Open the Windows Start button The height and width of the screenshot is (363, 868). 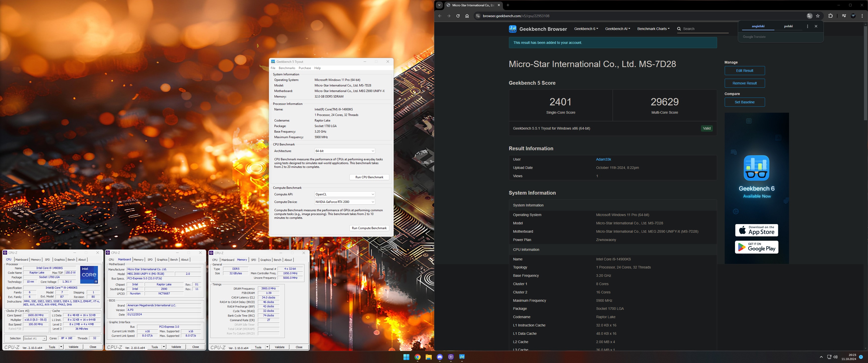point(406,357)
